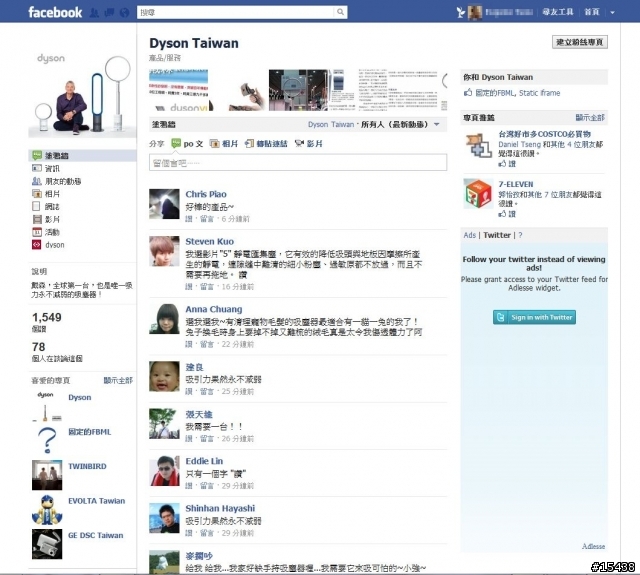Comment on Steven Kuo's post

(207, 287)
